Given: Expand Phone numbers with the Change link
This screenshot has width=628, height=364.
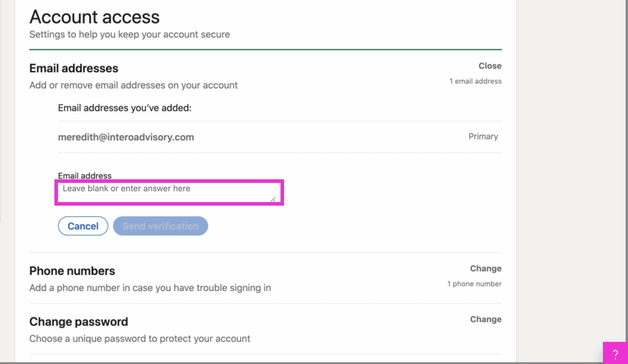Looking at the screenshot, I should (x=486, y=268).
